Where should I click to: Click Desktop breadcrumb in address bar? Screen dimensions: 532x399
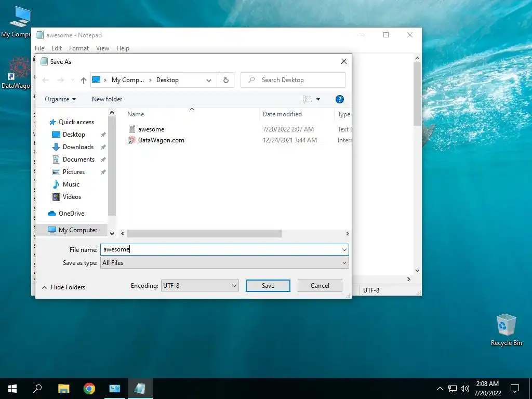click(167, 80)
